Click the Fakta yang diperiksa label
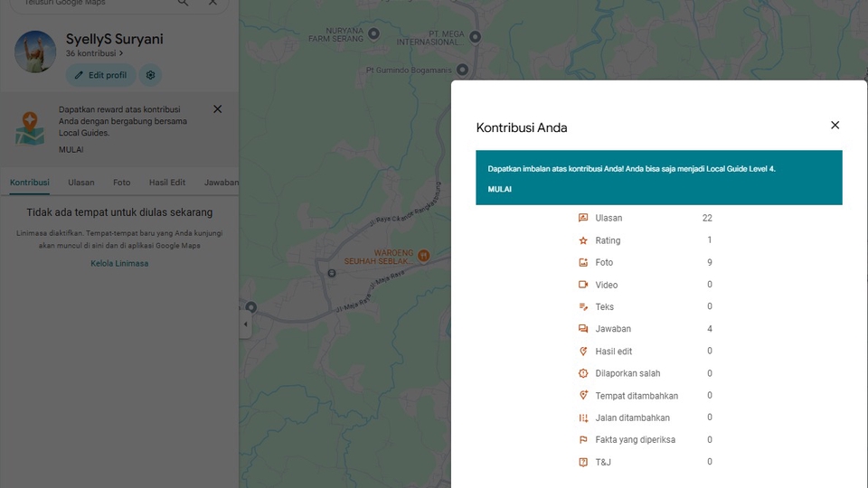The height and width of the screenshot is (488, 868). tap(635, 440)
